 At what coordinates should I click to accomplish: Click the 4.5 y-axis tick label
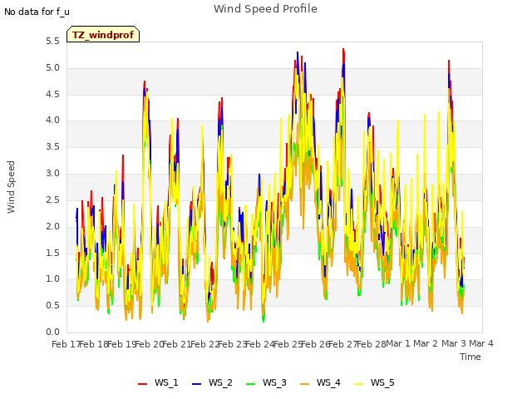pos(52,94)
